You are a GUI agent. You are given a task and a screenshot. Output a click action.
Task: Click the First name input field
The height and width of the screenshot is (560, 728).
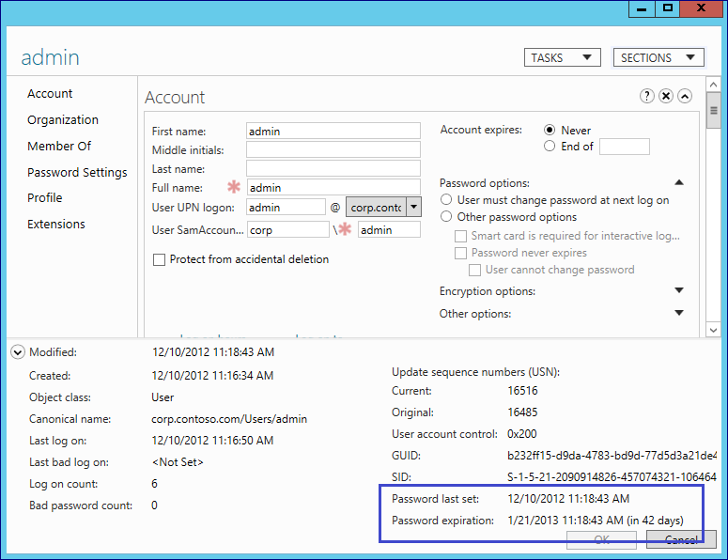click(333, 131)
